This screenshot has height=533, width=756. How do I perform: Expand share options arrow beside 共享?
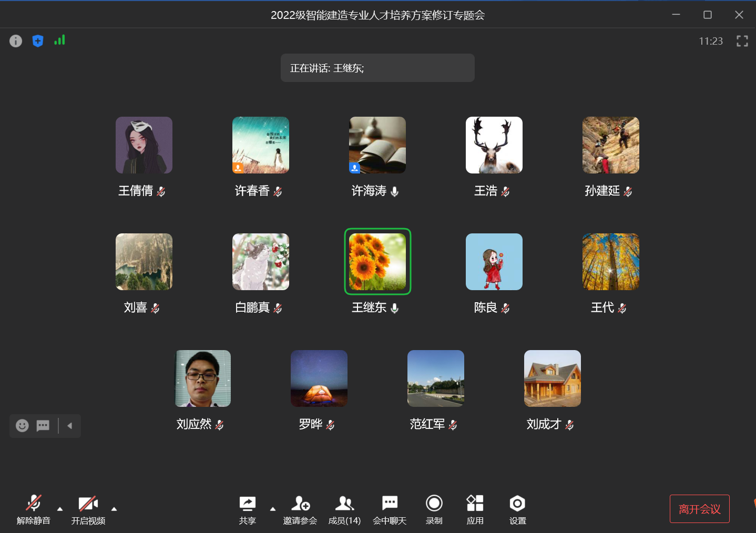coord(272,509)
